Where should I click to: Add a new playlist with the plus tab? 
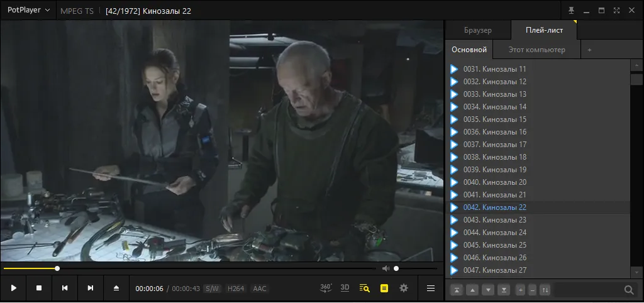click(589, 50)
